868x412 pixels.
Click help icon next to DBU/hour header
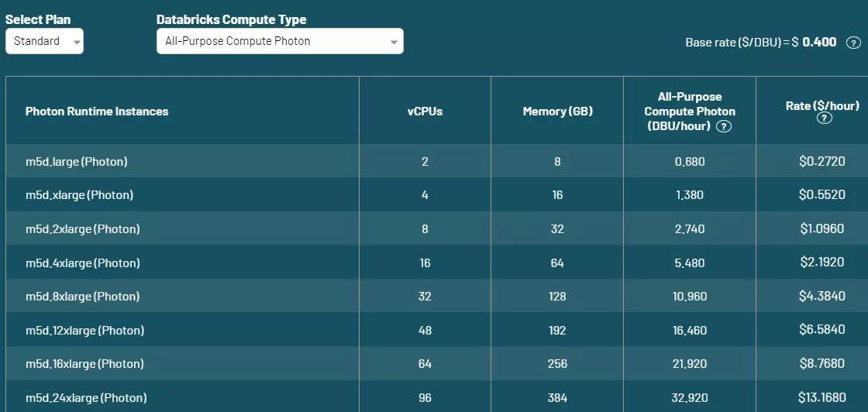coord(724,127)
